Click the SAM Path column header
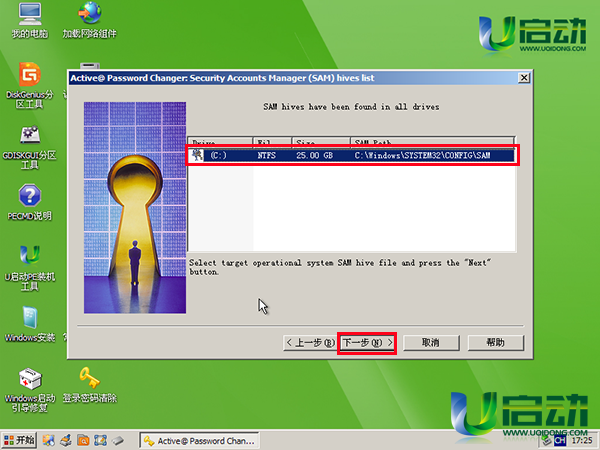 [x=432, y=140]
